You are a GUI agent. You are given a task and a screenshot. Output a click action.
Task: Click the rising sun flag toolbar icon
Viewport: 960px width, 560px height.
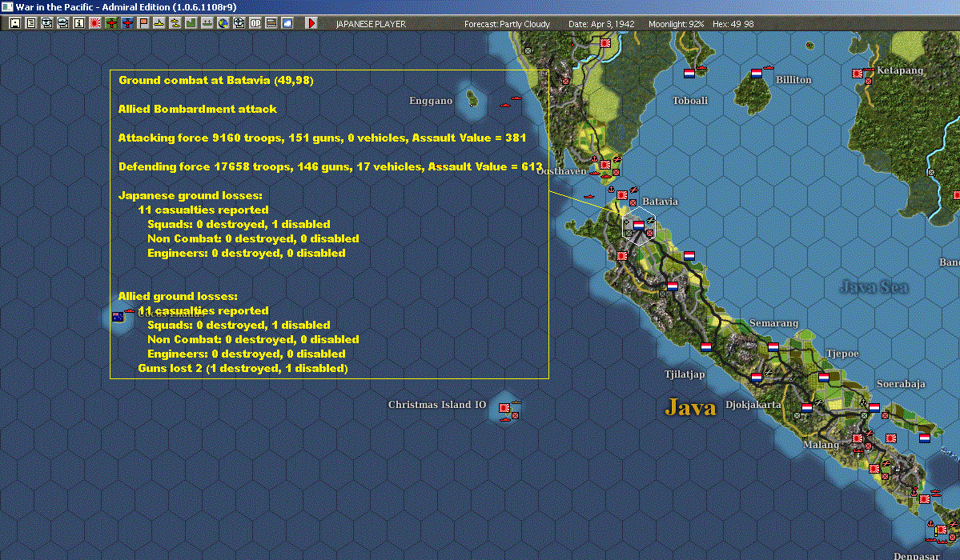pos(95,23)
